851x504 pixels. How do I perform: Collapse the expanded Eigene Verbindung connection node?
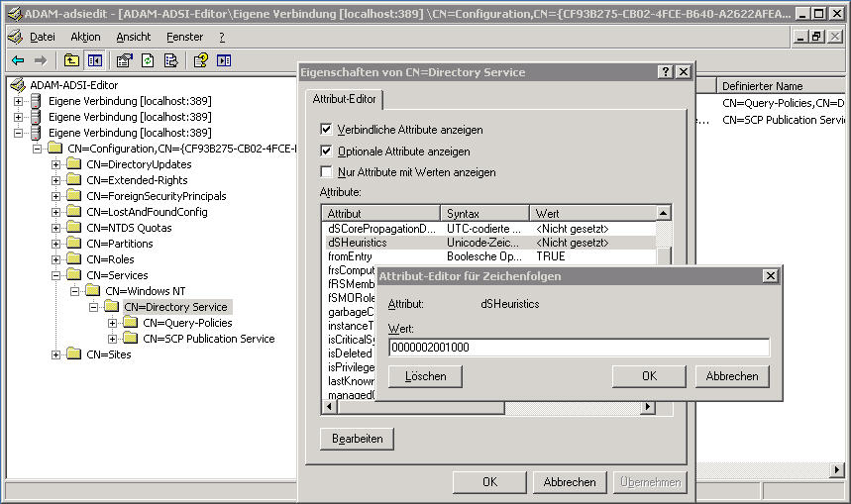pyautogui.click(x=18, y=133)
